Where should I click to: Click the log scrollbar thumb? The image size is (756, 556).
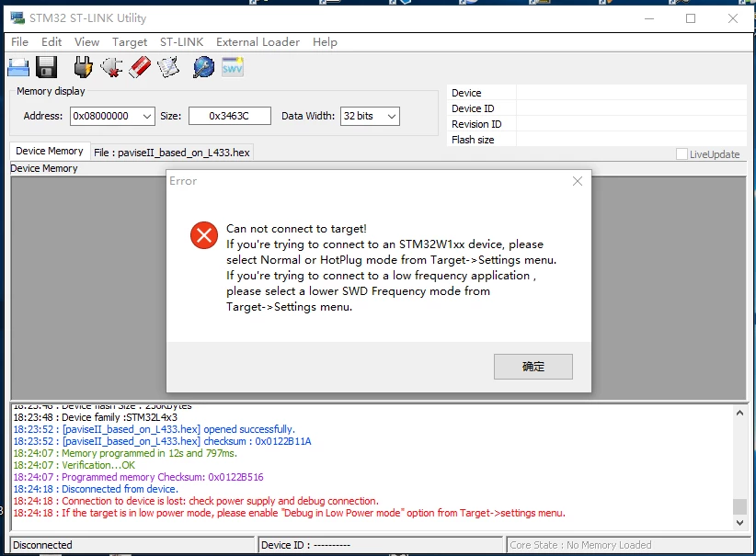coord(739,506)
